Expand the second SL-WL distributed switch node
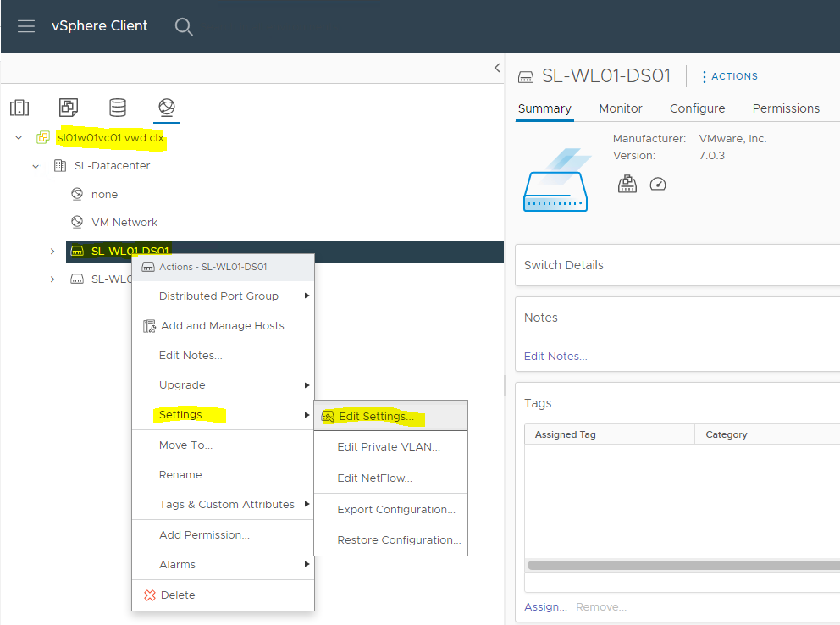The width and height of the screenshot is (840, 625). point(52,279)
